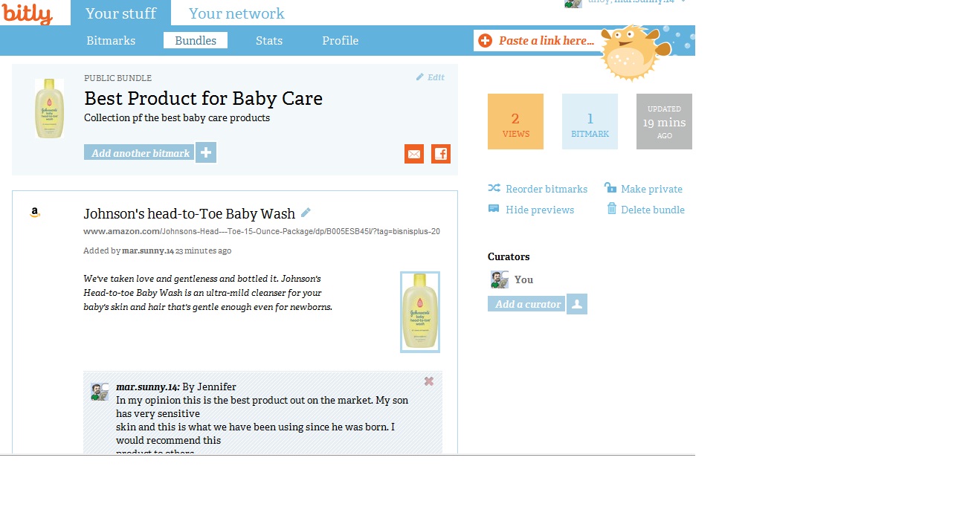Edit the bundle details
The width and height of the screenshot is (980, 527).
pyautogui.click(x=431, y=77)
